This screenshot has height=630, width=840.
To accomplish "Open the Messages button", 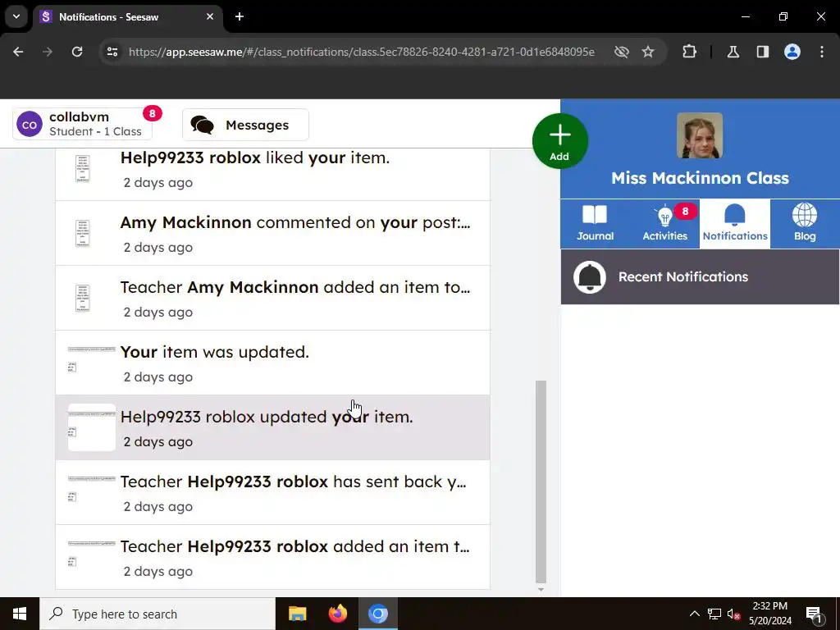I will (x=245, y=125).
